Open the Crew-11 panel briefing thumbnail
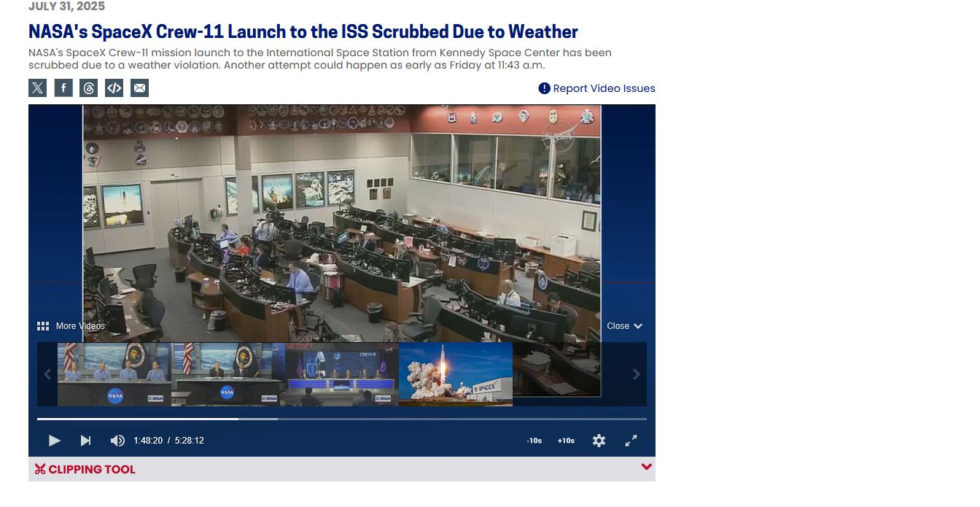980x507 pixels. (342, 374)
